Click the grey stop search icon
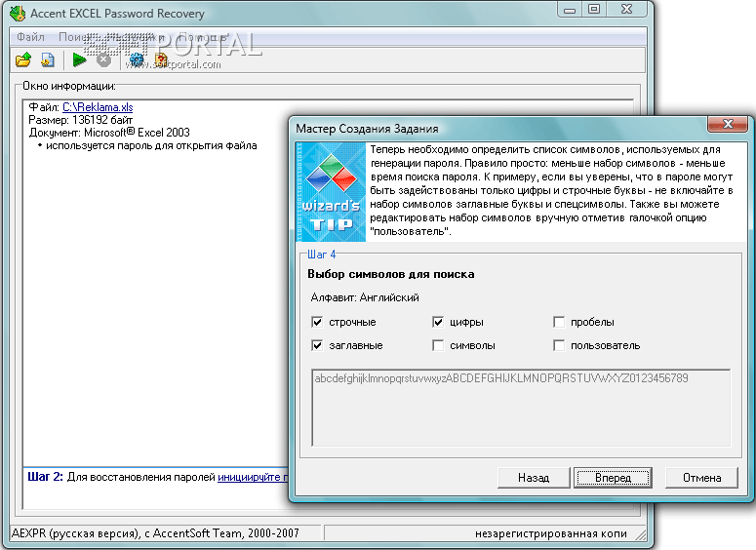Image resolution: width=756 pixels, height=550 pixels. coord(103,60)
